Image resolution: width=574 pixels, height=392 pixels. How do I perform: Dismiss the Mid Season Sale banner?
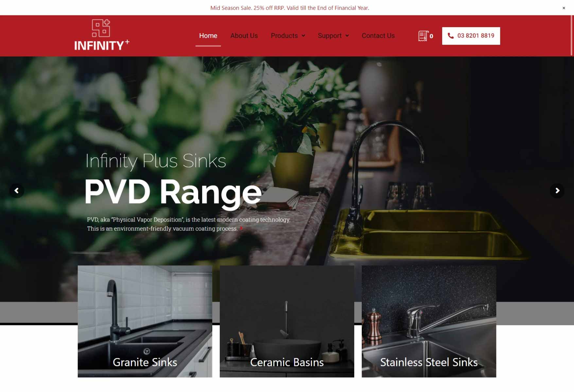[x=564, y=8]
